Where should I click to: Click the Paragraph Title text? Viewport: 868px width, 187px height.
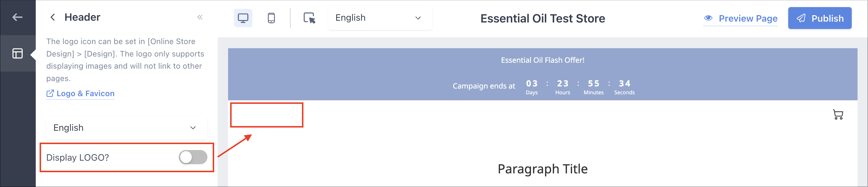coord(542,169)
